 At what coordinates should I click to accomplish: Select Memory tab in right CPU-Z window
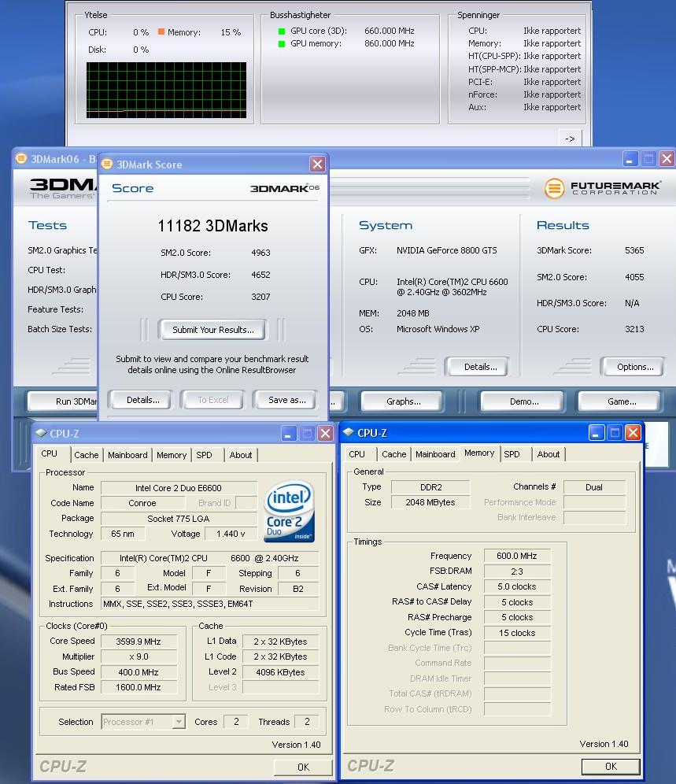pos(479,453)
